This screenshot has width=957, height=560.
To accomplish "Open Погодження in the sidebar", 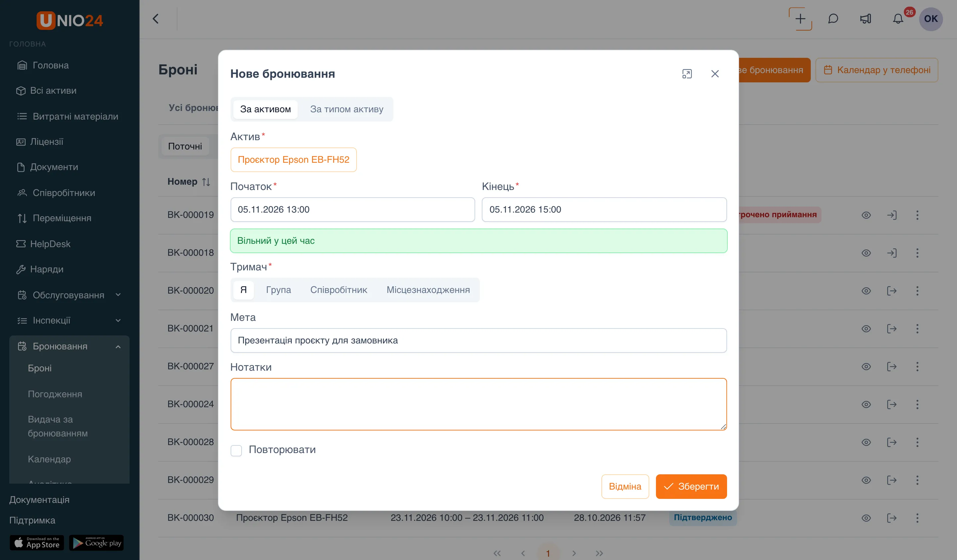I will (x=55, y=394).
